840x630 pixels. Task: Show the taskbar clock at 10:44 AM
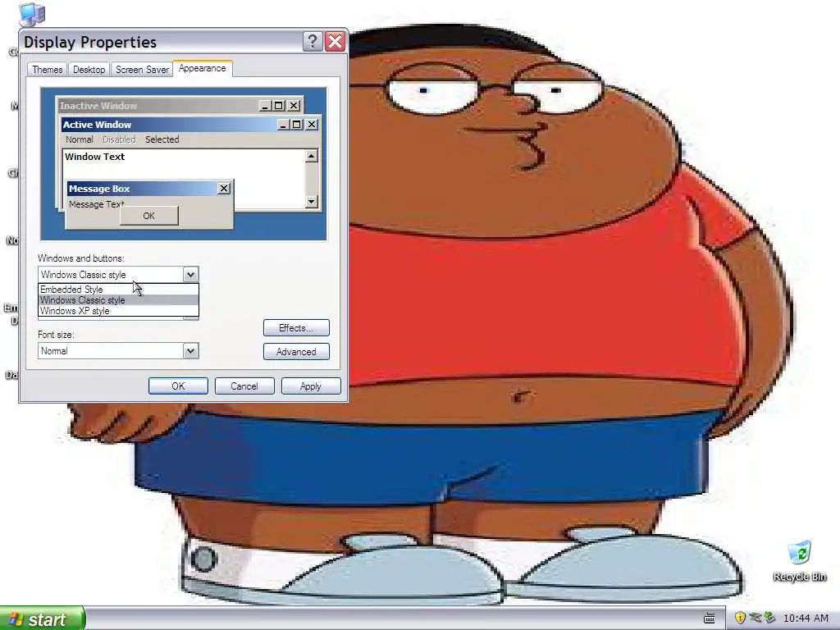click(x=806, y=619)
